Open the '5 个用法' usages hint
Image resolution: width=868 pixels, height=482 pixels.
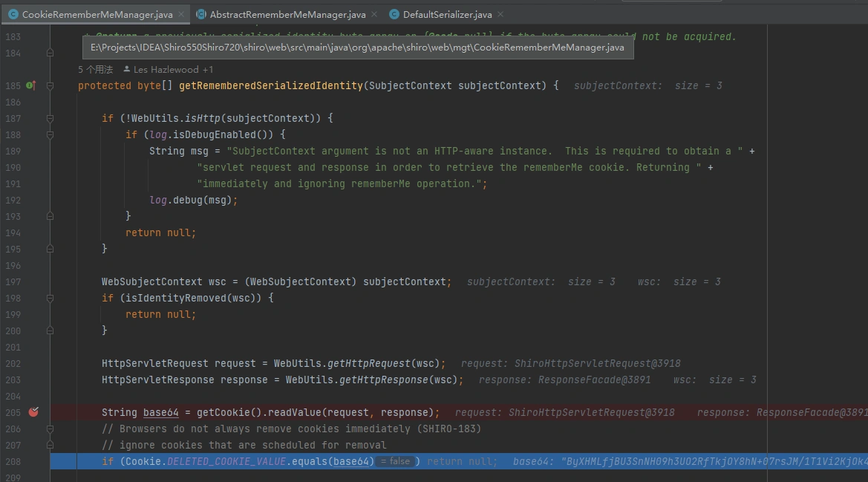(x=95, y=69)
